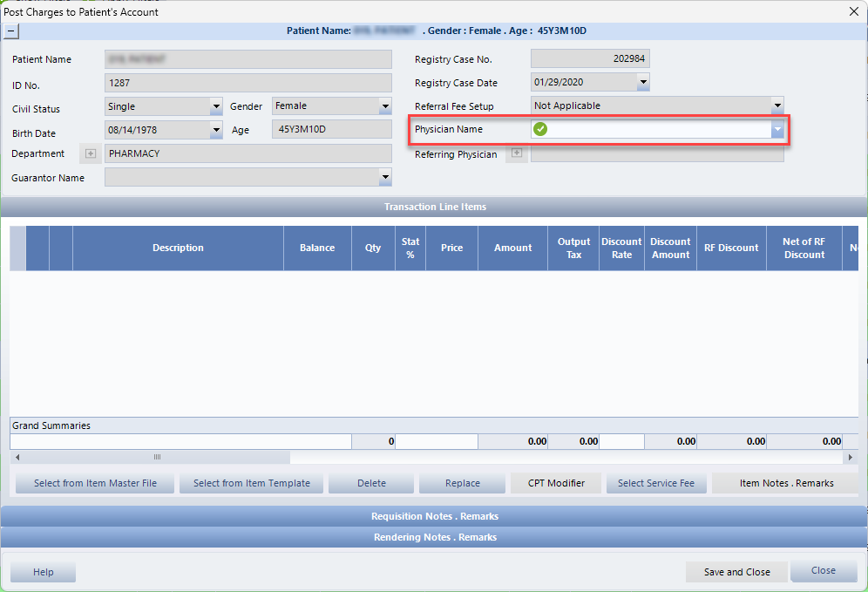The width and height of the screenshot is (868, 592).
Task: Click the CPT Modifier button
Action: click(554, 483)
